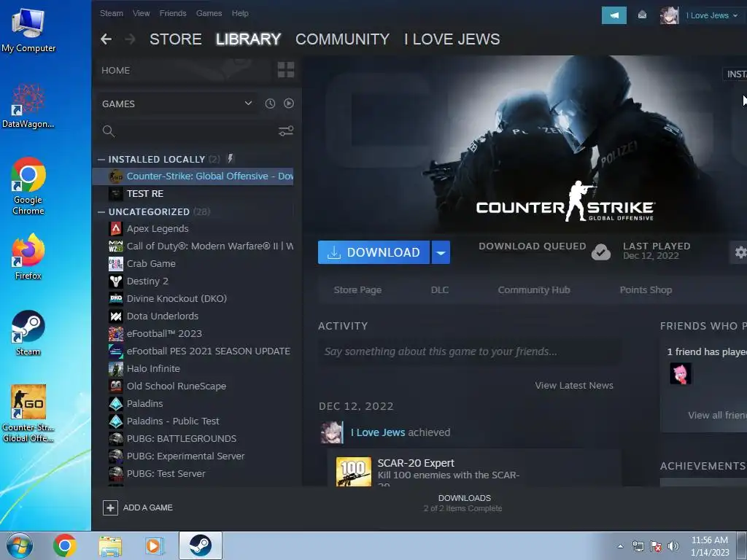Switch to collections grid view icon
The image size is (747, 560).
(286, 69)
